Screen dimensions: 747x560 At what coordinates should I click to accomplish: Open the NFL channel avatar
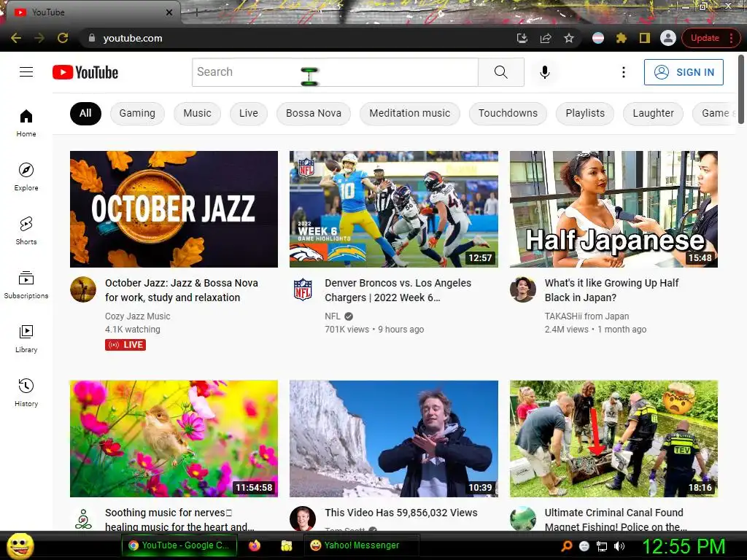coord(303,289)
